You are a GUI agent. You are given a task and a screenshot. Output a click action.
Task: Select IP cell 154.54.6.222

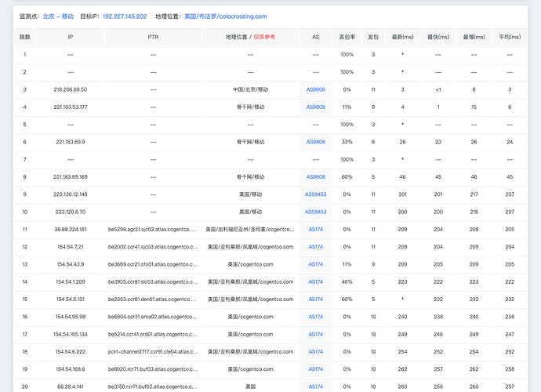tap(71, 352)
